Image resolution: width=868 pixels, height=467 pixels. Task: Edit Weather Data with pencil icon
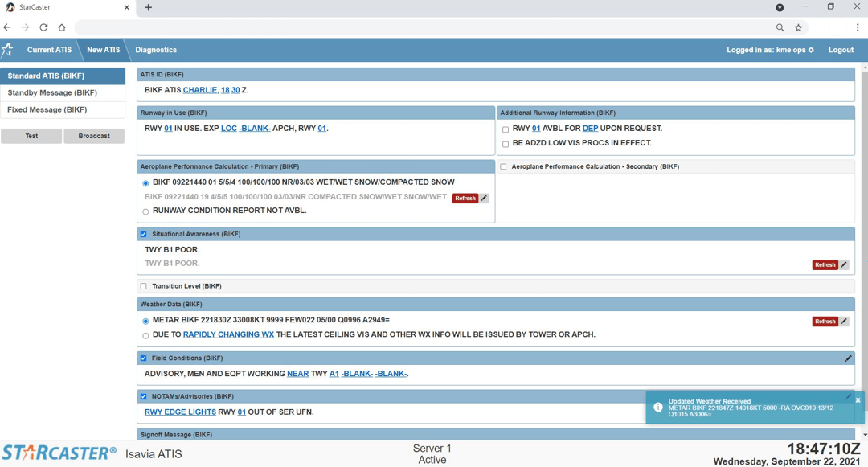point(844,321)
